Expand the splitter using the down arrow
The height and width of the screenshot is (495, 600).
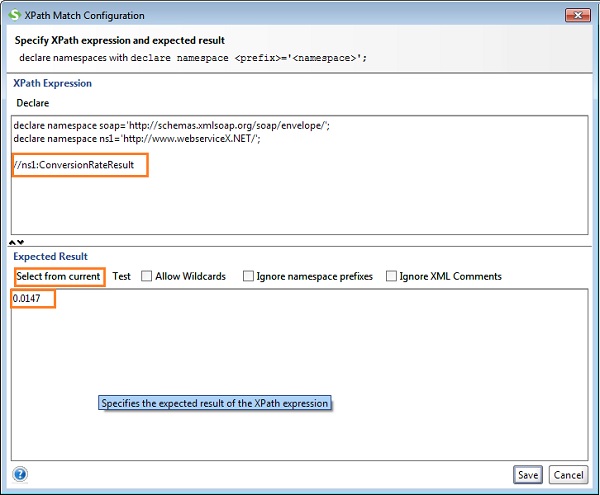[x=21, y=243]
